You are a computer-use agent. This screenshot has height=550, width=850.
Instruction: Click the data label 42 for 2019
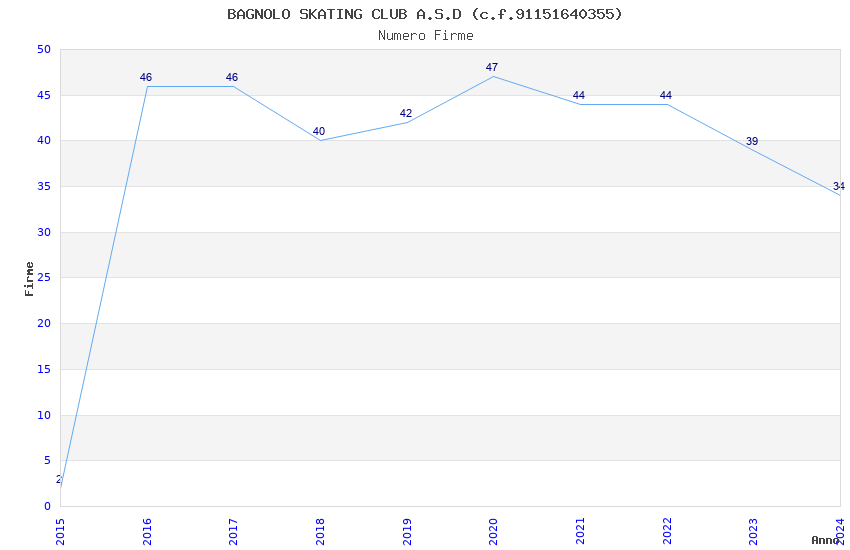tap(406, 113)
